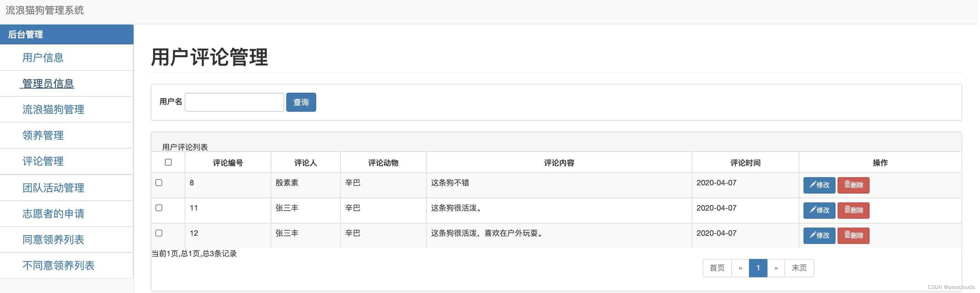The height and width of the screenshot is (293, 980).
Task: Go to 首页 first page
Action: click(x=719, y=268)
